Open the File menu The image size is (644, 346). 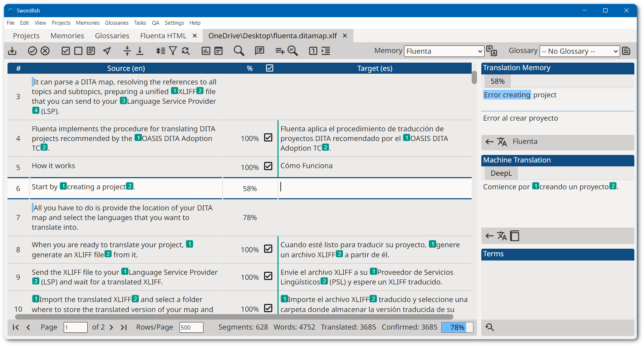[x=11, y=23]
